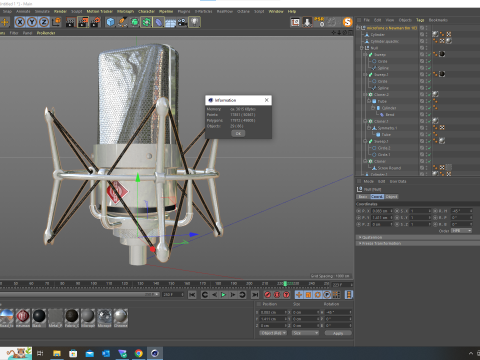
Task: Click the Record Active Objects button
Action: pos(267,295)
